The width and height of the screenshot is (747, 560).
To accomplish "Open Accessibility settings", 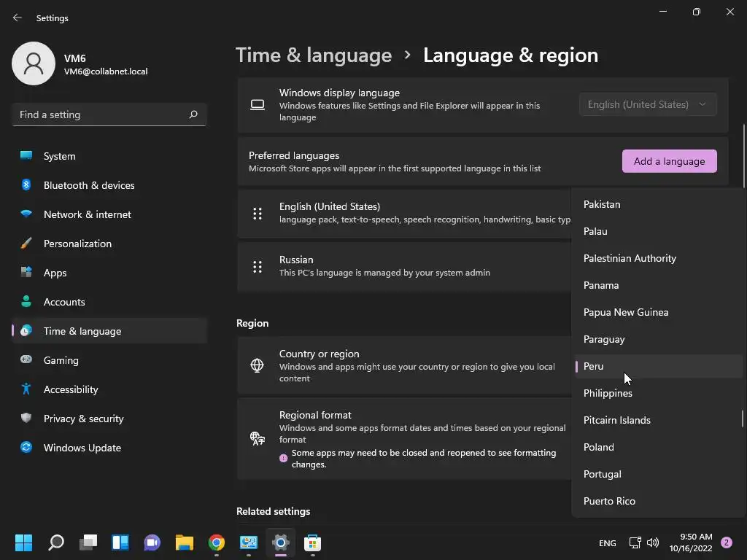I will (x=109, y=389).
